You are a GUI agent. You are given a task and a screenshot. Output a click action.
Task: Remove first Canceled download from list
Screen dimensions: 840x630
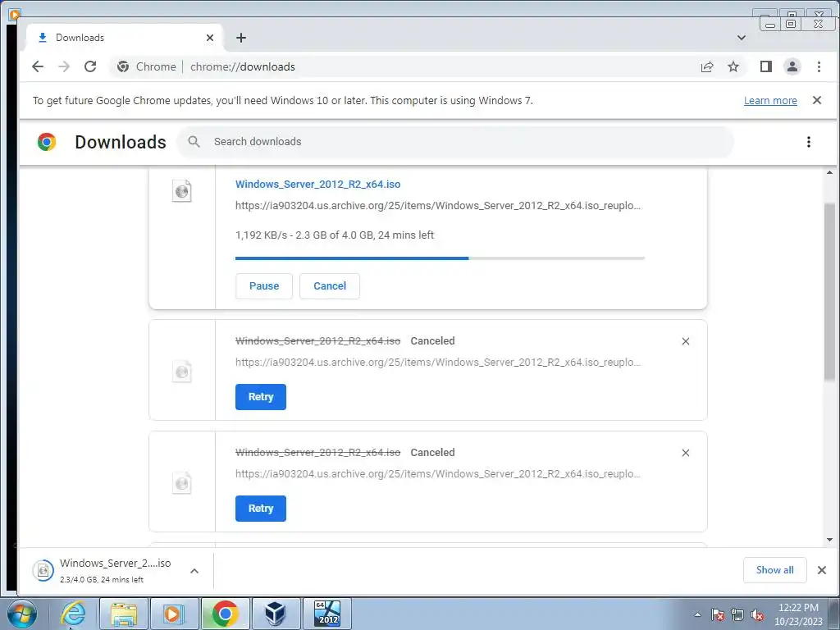(x=685, y=341)
